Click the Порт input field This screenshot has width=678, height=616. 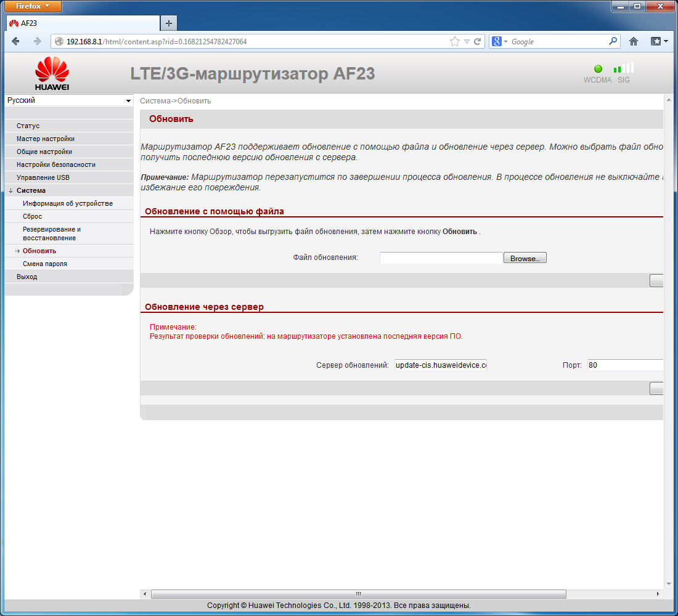point(625,365)
